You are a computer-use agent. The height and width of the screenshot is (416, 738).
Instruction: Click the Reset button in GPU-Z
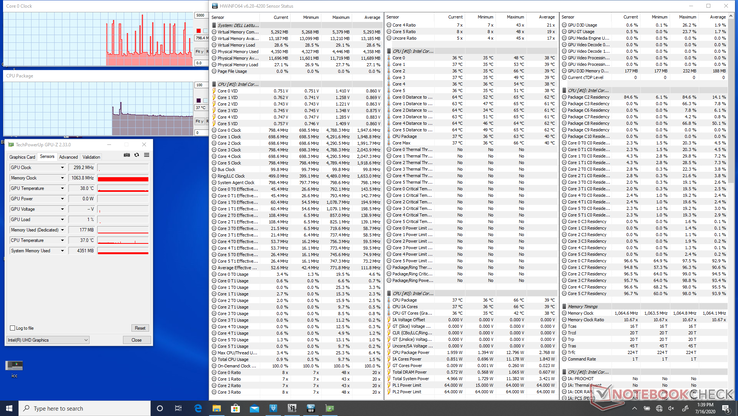point(140,328)
